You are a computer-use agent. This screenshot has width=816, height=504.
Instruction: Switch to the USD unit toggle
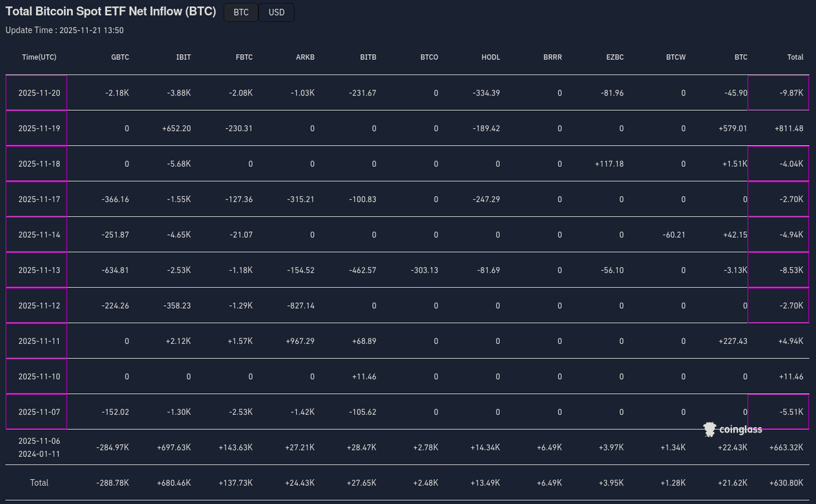pyautogui.click(x=277, y=12)
